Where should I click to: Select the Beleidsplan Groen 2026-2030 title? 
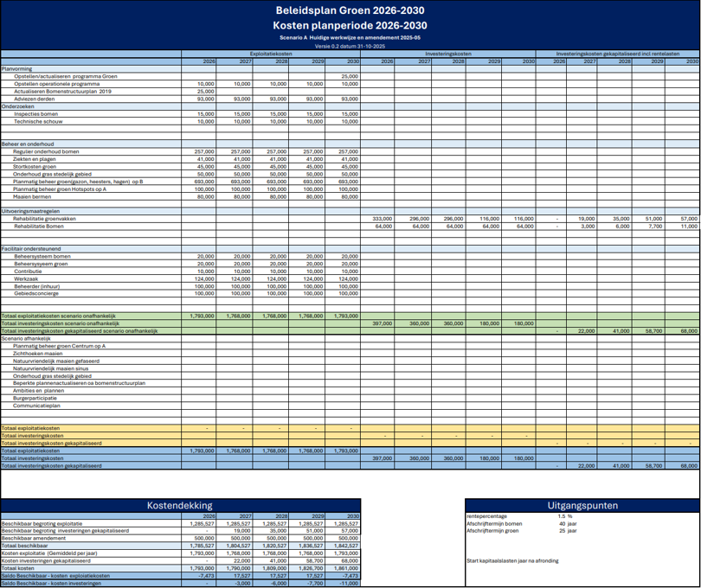(x=350, y=10)
